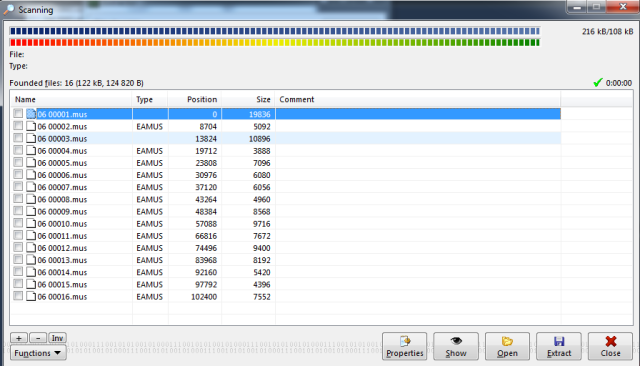Close the scan window via red X button

610,346
